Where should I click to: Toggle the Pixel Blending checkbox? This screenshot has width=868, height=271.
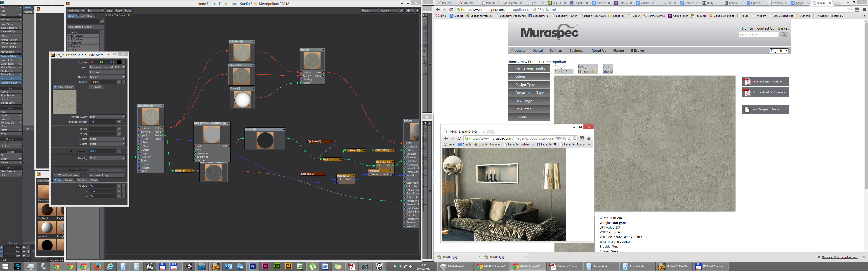(x=55, y=87)
